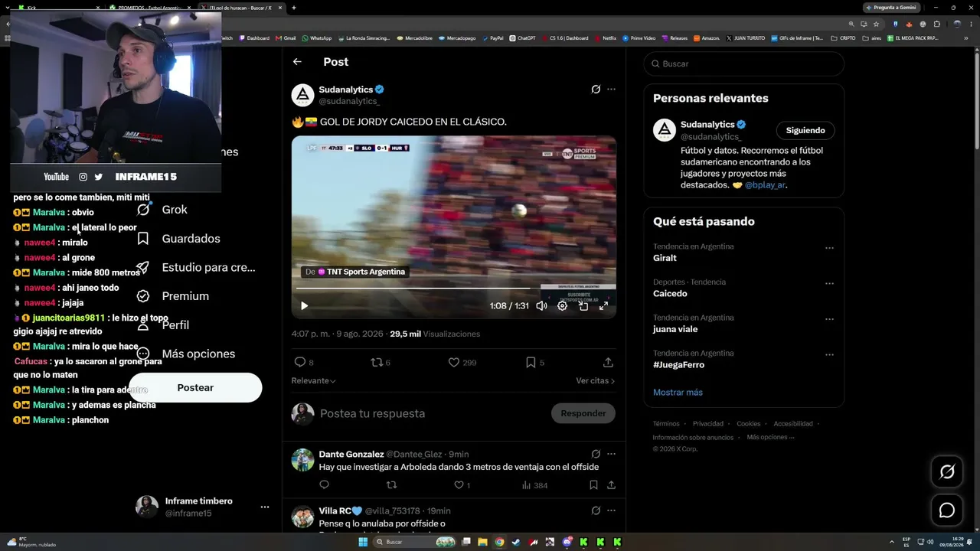Open a new browser tab

[294, 8]
